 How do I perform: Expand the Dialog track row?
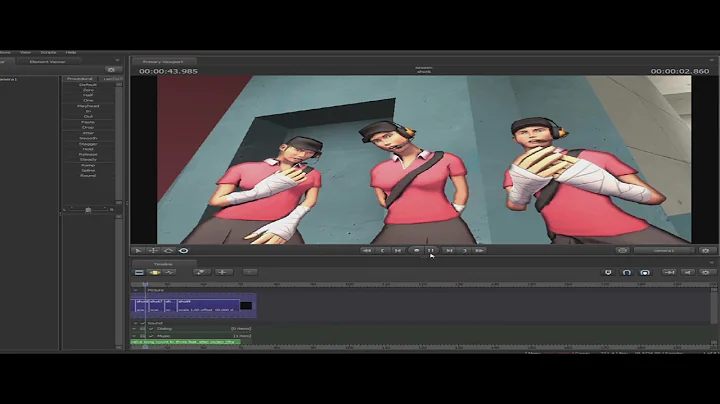(x=135, y=329)
